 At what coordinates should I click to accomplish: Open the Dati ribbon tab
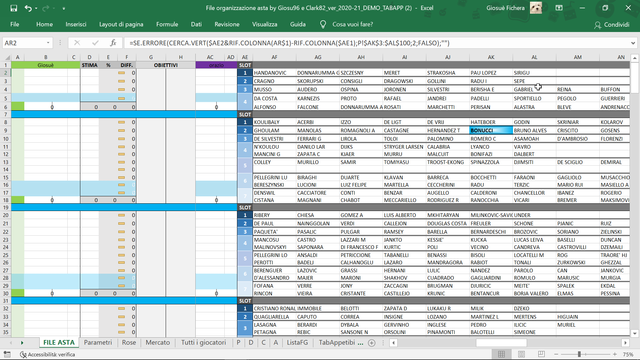tap(196, 24)
